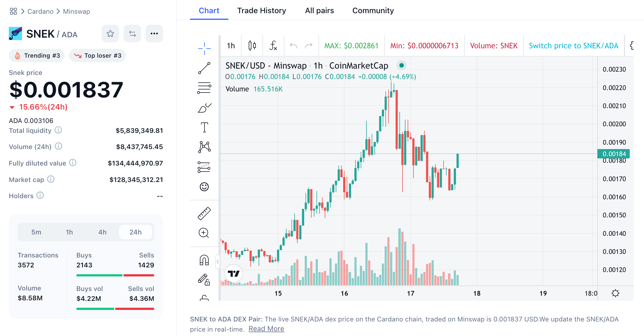Screen dimensions: 644x336
Task: Click the SNEK token logo
Action: click(15, 33)
